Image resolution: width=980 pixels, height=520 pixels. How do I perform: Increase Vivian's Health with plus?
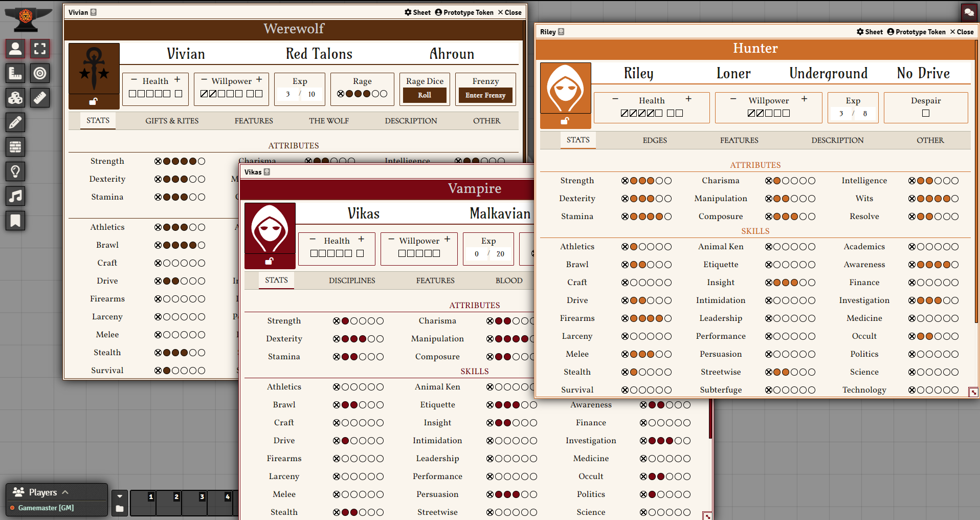[177, 79]
